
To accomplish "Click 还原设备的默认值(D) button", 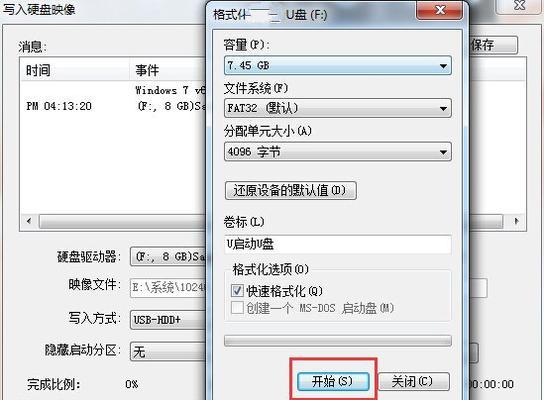I will tap(290, 190).
